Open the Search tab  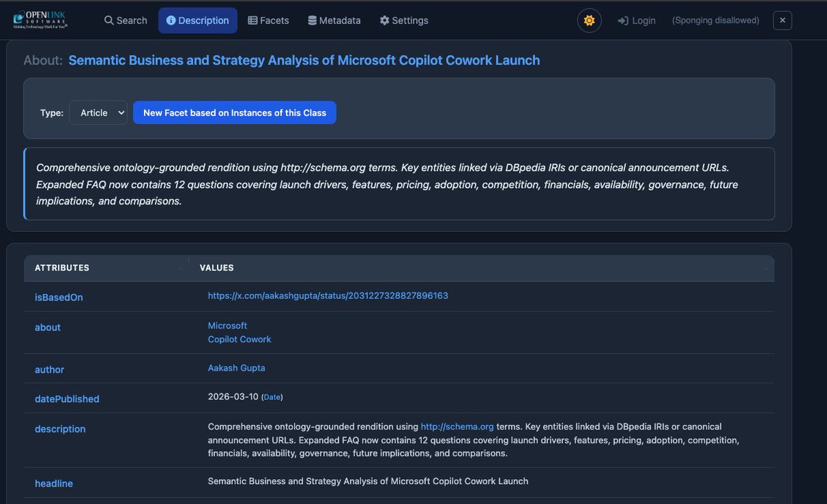click(125, 21)
